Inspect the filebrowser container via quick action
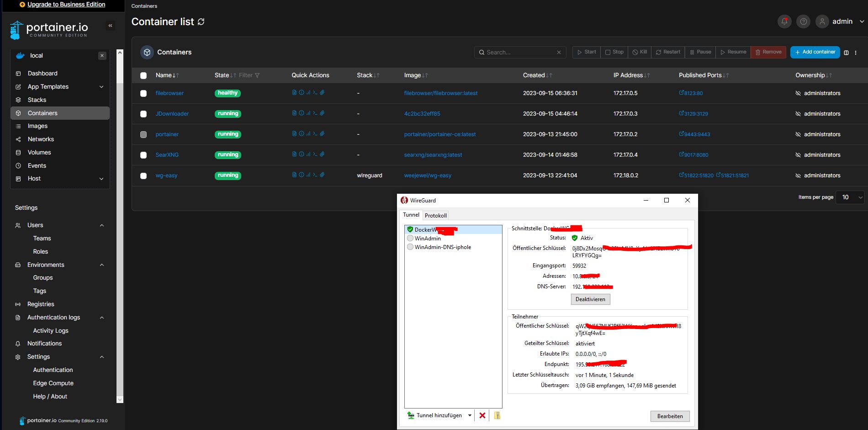This screenshot has width=868, height=430. [302, 92]
